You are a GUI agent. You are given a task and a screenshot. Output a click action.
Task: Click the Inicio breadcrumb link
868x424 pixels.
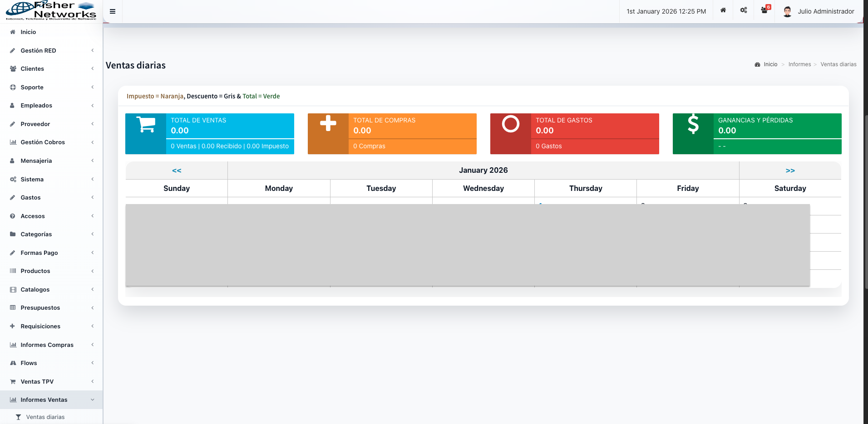(x=770, y=64)
